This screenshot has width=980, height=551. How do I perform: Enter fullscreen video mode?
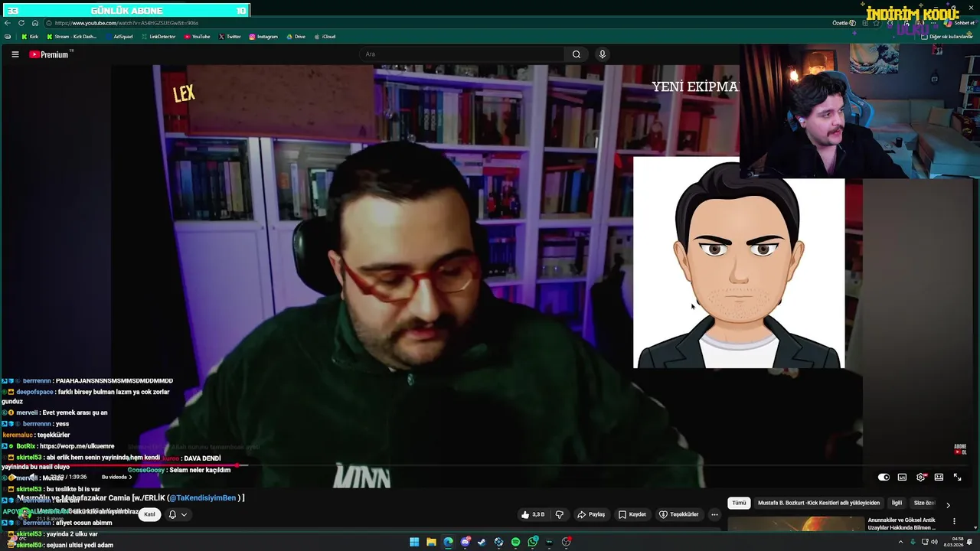coord(957,477)
